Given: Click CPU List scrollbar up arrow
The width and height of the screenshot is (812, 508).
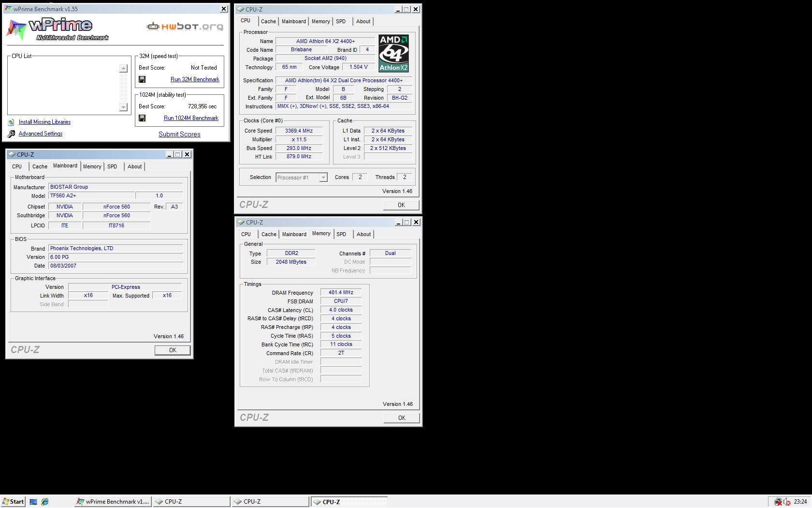Looking at the screenshot, I should click(123, 68).
